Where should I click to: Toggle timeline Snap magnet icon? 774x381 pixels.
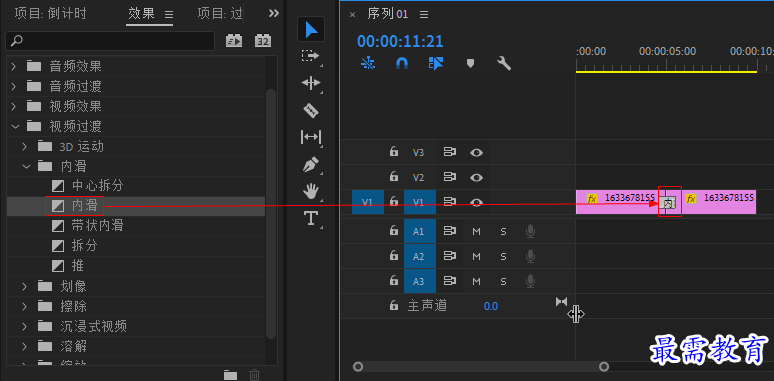point(402,63)
